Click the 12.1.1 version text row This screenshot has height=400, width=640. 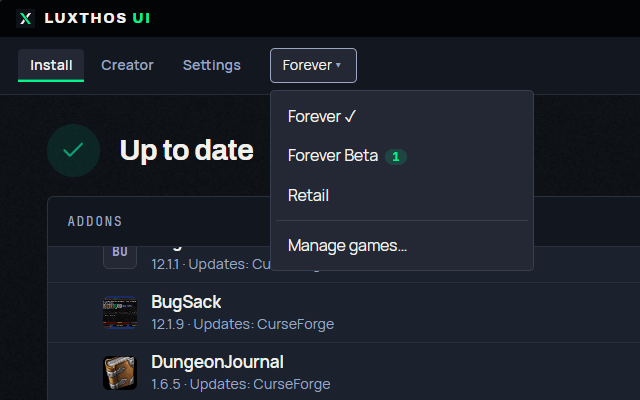click(x=210, y=264)
